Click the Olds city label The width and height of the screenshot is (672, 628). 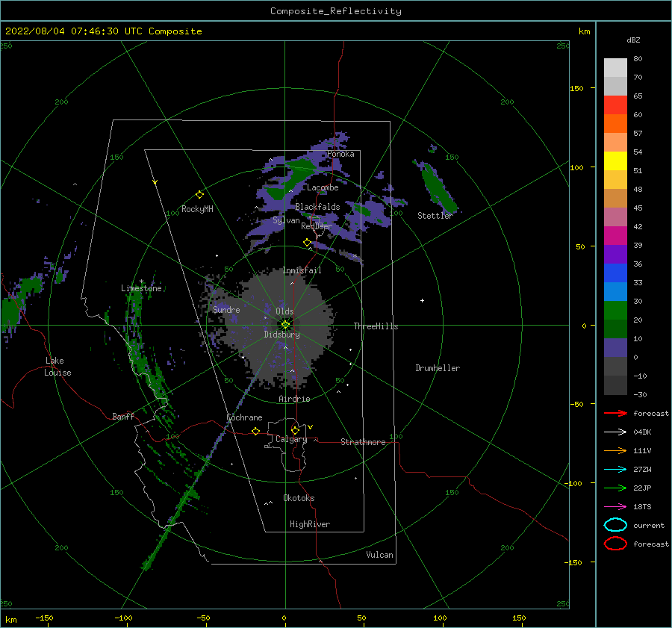(x=284, y=311)
